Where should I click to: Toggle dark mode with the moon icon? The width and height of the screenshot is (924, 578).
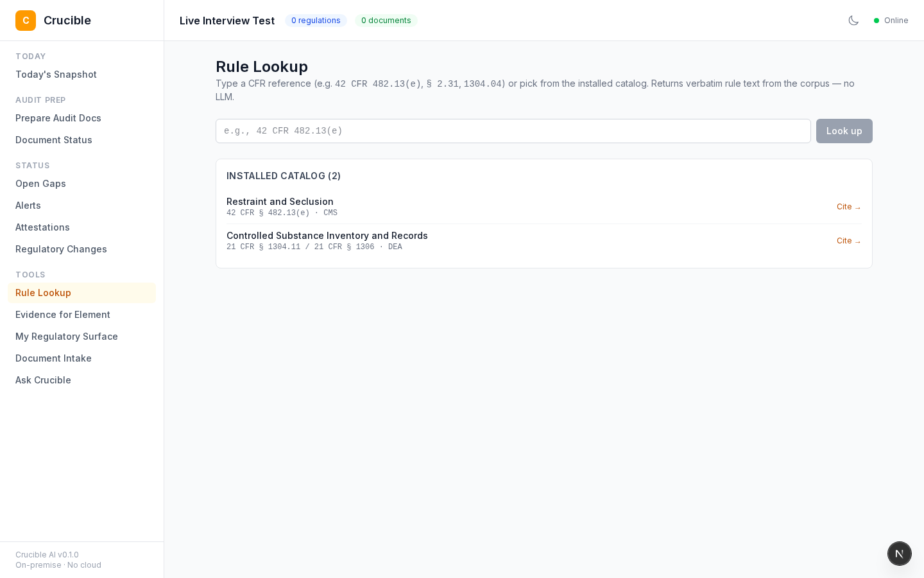[853, 21]
